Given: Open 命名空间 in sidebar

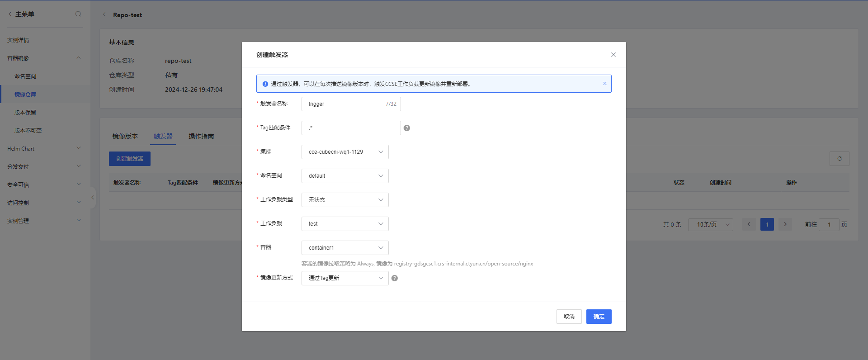Looking at the screenshot, I should [x=25, y=76].
